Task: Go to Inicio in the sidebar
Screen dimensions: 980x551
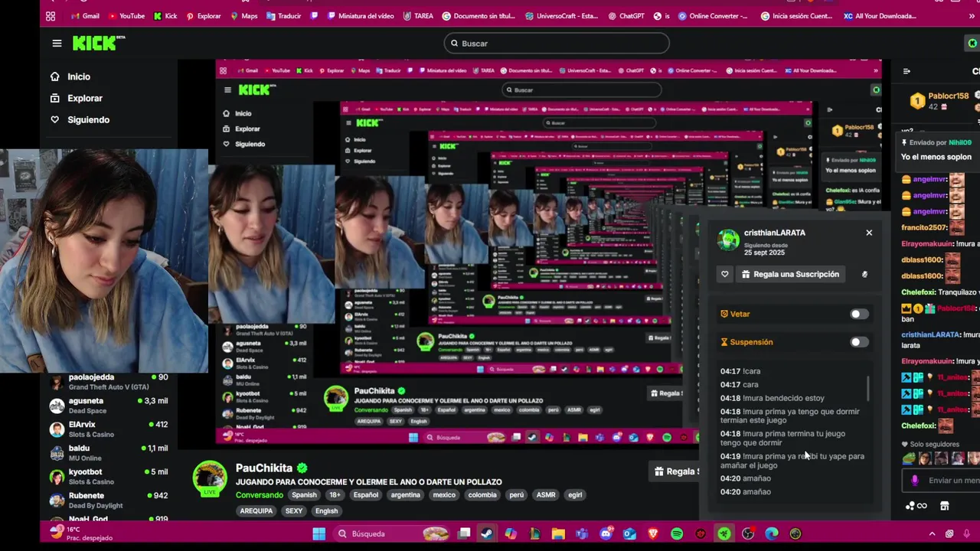Action: [x=70, y=77]
